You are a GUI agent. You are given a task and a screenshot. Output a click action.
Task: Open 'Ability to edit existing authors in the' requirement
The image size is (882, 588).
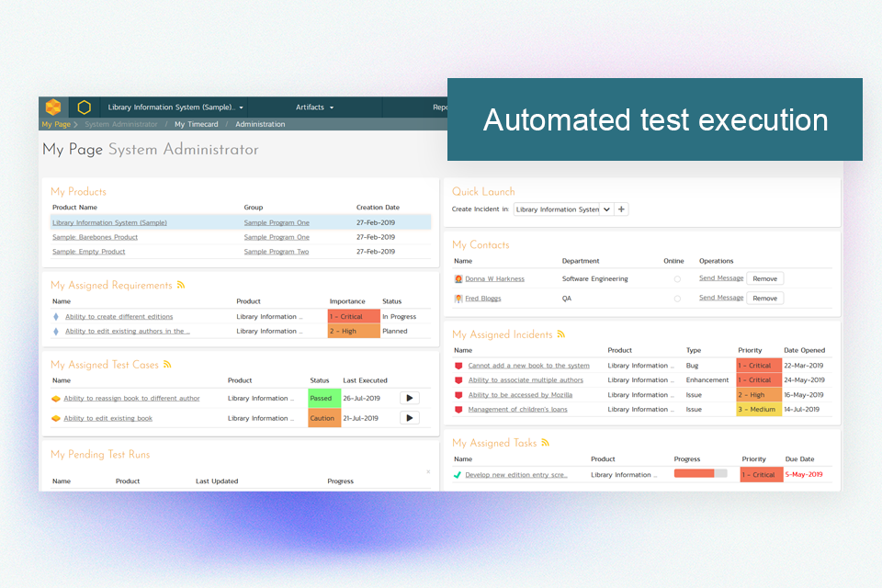click(127, 332)
